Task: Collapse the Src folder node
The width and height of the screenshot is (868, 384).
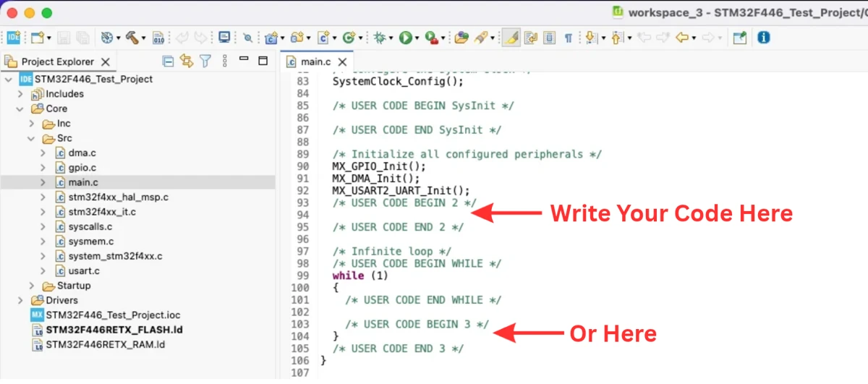Action: (x=32, y=138)
